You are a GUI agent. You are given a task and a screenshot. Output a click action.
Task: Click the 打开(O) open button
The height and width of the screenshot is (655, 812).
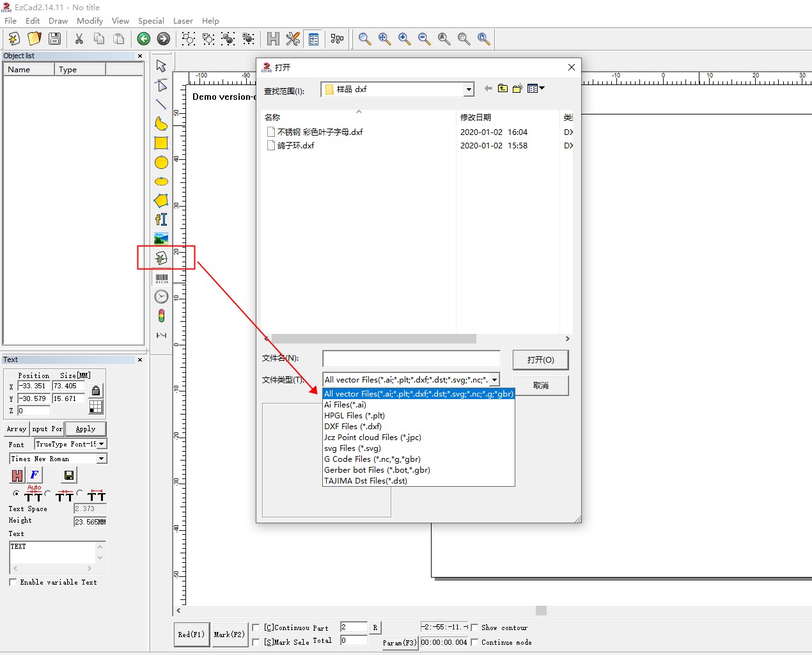(540, 359)
